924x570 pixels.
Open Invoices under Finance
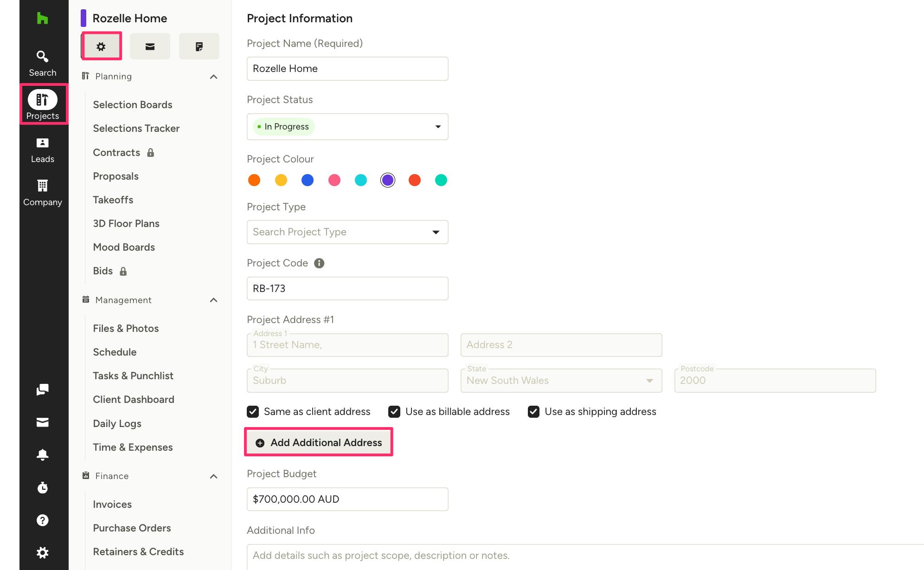112,505
